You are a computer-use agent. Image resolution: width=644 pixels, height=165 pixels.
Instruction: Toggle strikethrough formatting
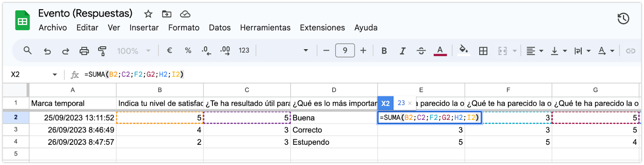pyautogui.click(x=421, y=51)
